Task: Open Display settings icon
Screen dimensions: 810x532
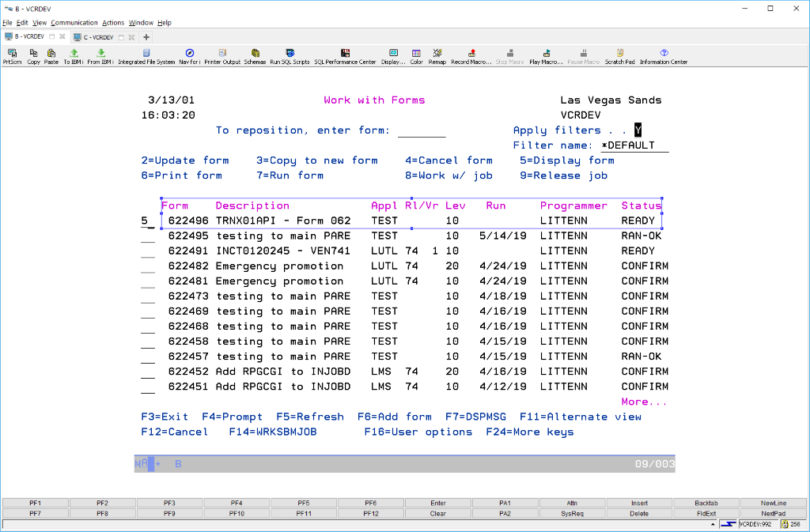Action: [x=393, y=56]
